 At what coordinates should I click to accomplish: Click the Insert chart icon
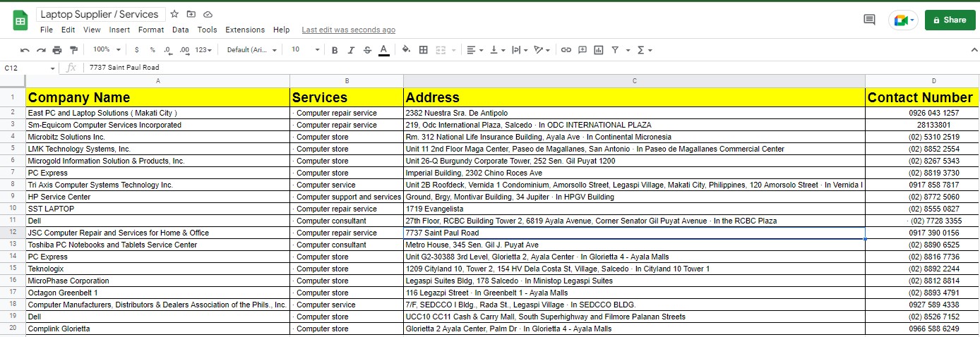click(x=599, y=50)
